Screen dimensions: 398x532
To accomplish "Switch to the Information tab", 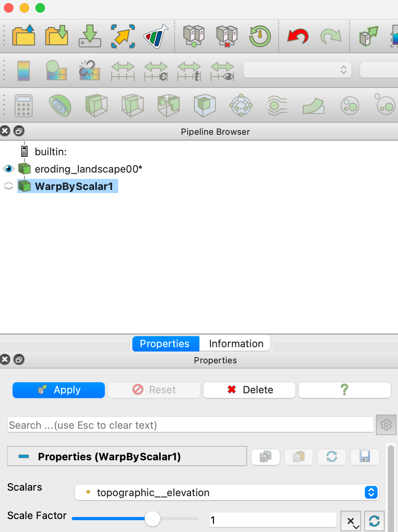I will (x=236, y=344).
